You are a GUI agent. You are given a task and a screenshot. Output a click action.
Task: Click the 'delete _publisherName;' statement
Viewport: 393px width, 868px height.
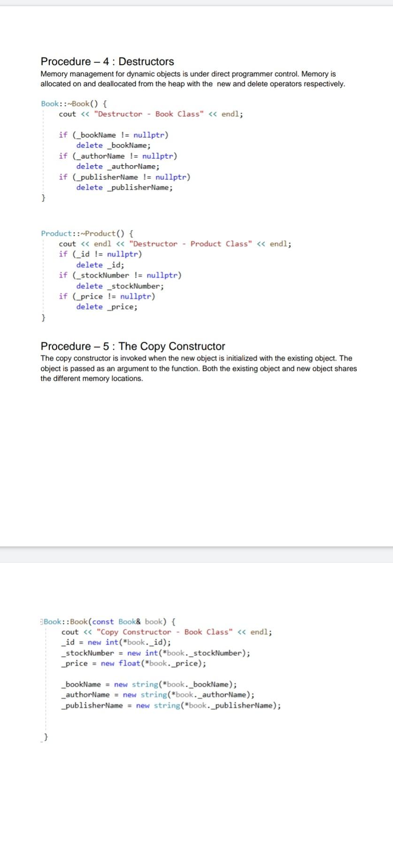click(124, 187)
